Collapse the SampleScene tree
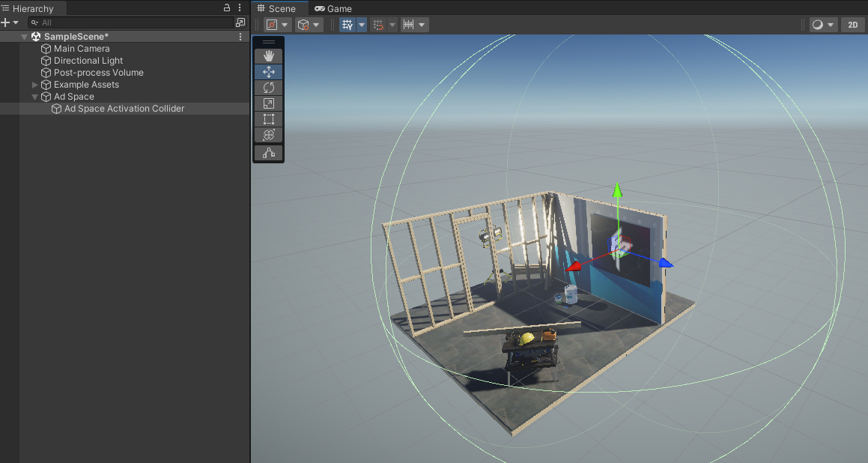This screenshot has width=868, height=463. click(x=25, y=37)
